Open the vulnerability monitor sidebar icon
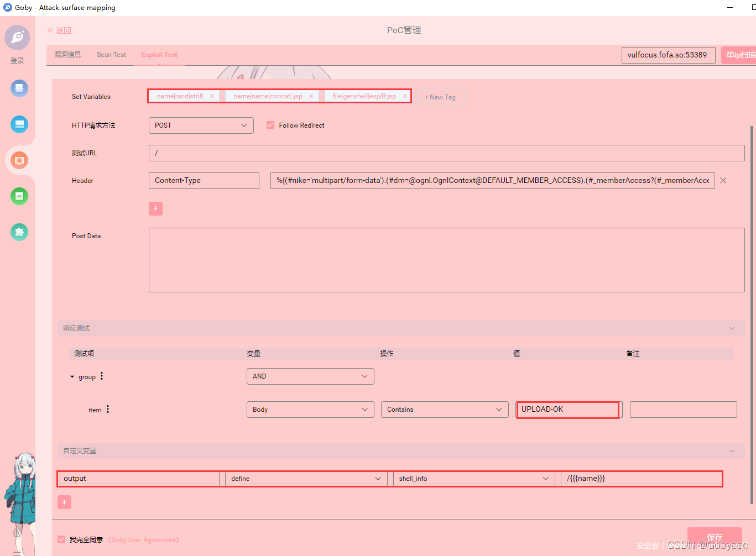 click(19, 160)
